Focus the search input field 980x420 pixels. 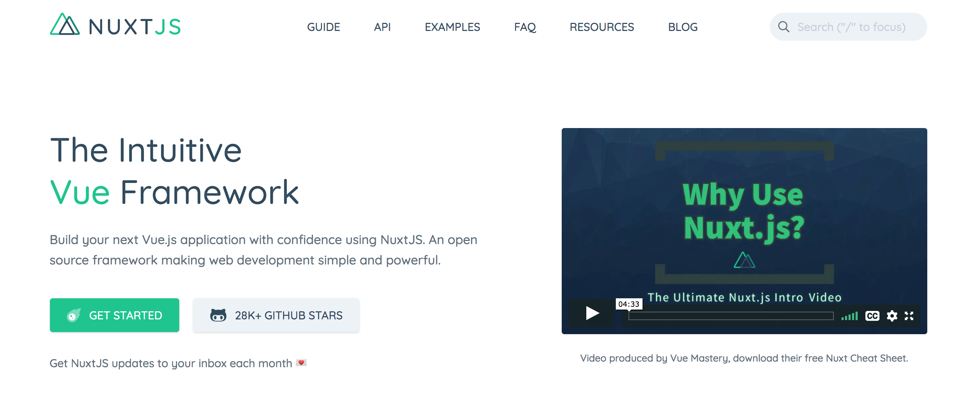(x=849, y=27)
